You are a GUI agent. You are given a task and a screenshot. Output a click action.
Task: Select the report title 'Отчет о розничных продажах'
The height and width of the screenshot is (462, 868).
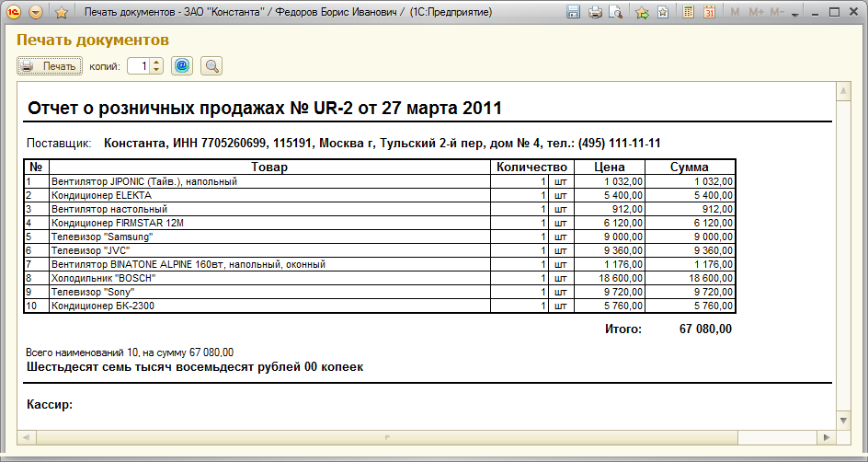coord(265,108)
